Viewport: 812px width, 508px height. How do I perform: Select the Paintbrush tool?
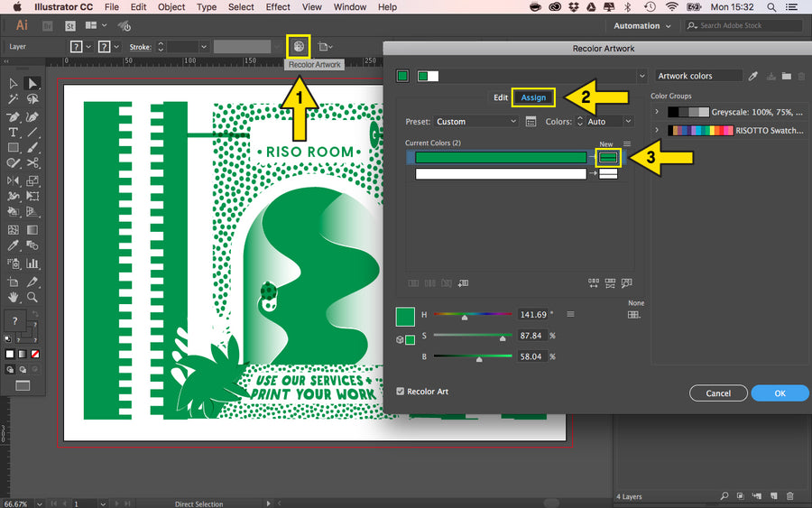pyautogui.click(x=32, y=148)
